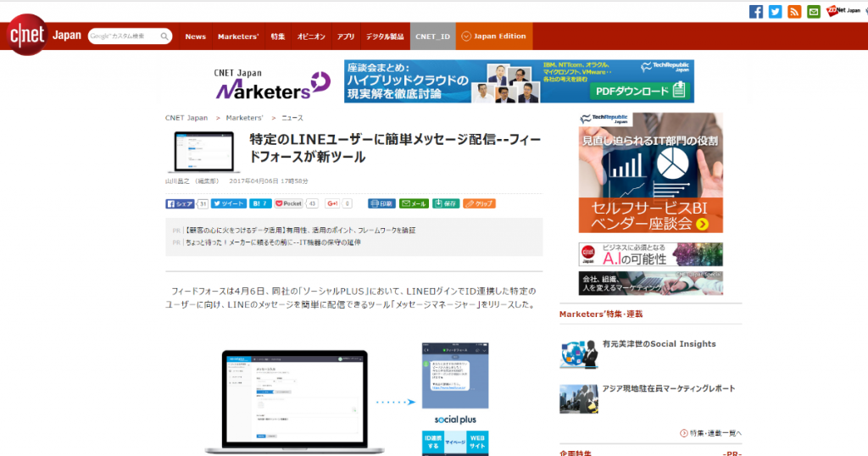The width and height of the screenshot is (868, 456).
Task: Open the A.Iの可能性 banner
Action: point(650,254)
